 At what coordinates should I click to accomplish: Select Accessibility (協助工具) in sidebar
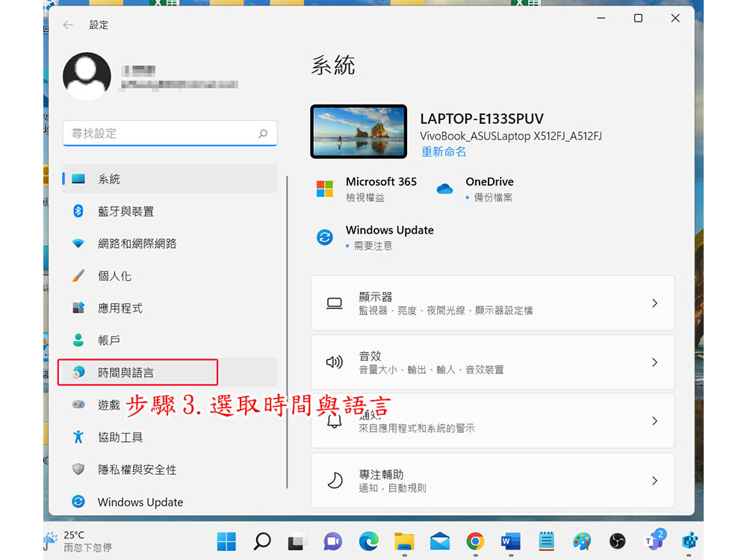click(120, 437)
